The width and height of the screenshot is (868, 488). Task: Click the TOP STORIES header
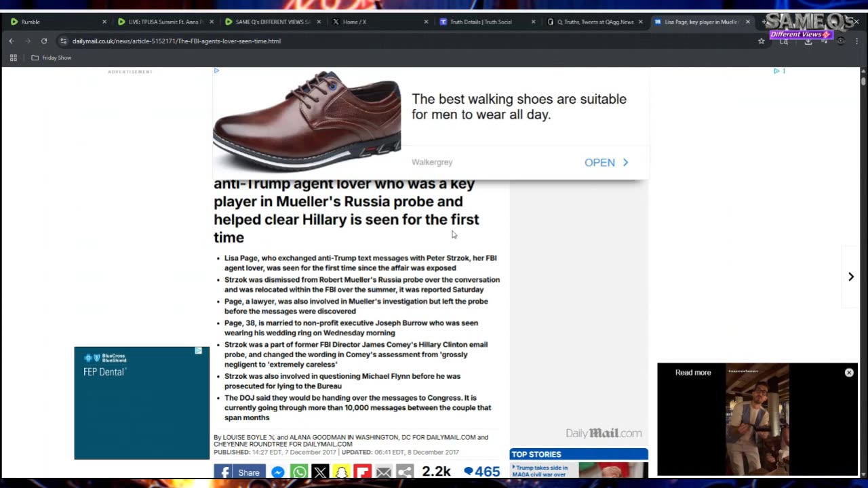[578, 454]
